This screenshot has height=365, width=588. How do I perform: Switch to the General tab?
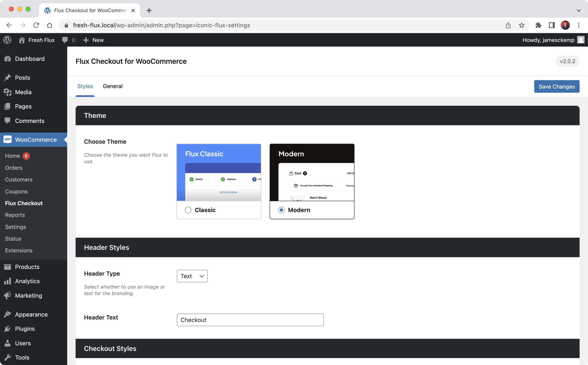point(113,86)
